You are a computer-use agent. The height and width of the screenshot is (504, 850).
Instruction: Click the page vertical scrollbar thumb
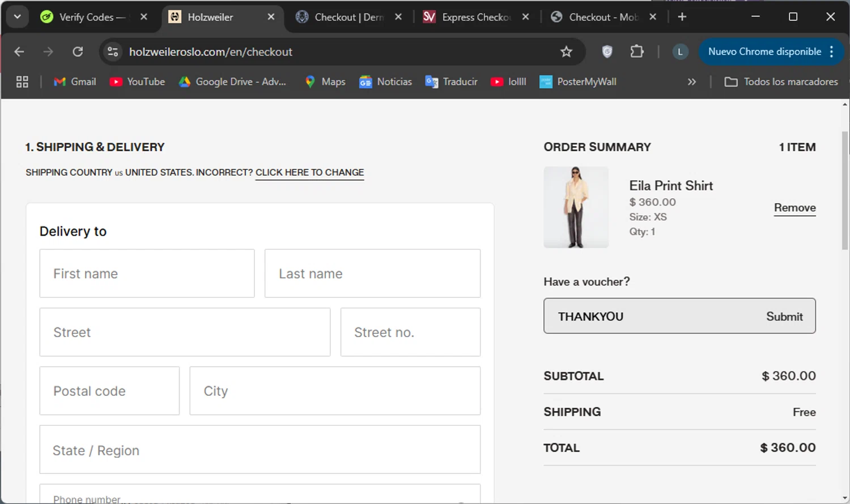click(845, 190)
